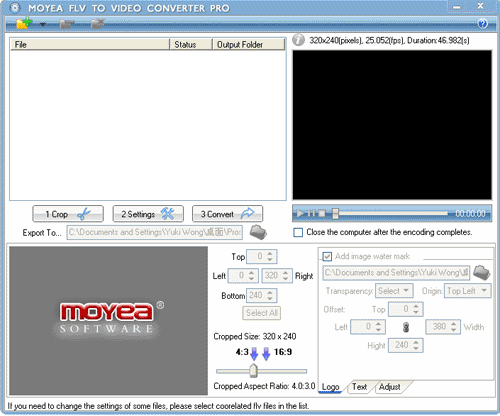
Task: Click the 2 Settings button
Action: coord(148,214)
